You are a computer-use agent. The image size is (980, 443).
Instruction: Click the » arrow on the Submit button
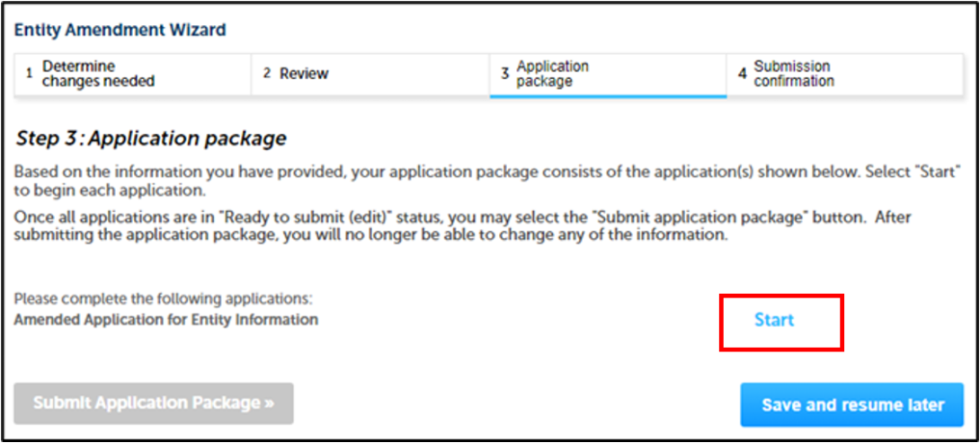coord(269,403)
